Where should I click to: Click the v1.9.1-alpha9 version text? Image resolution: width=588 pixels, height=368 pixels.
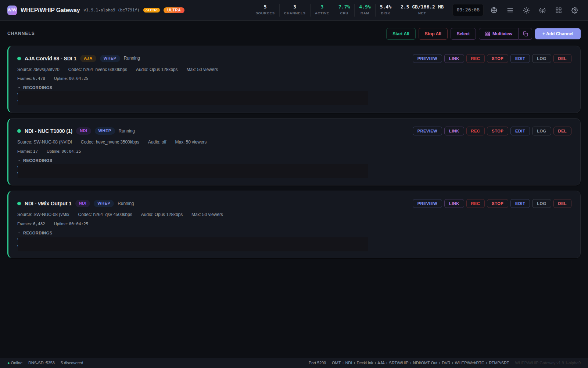click(111, 10)
